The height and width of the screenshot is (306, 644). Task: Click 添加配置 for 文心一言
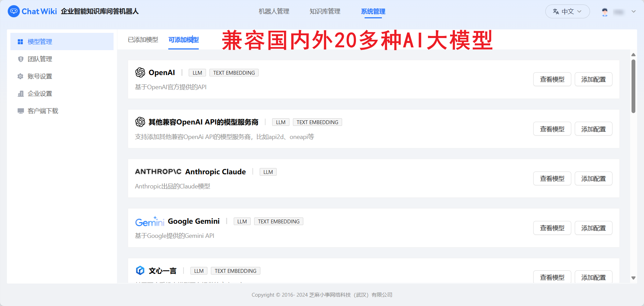pyautogui.click(x=593, y=277)
